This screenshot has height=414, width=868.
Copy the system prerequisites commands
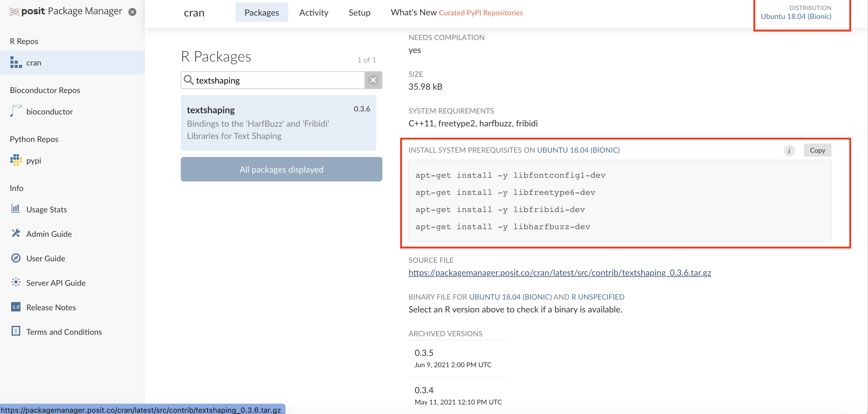(x=817, y=150)
